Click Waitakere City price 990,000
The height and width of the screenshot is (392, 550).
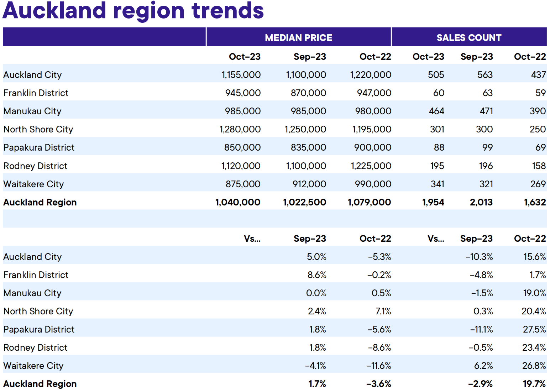(x=373, y=184)
